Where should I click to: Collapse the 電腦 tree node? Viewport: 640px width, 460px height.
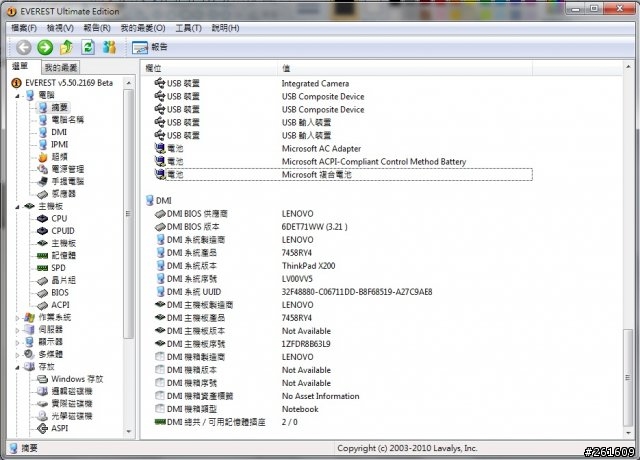pos(18,96)
